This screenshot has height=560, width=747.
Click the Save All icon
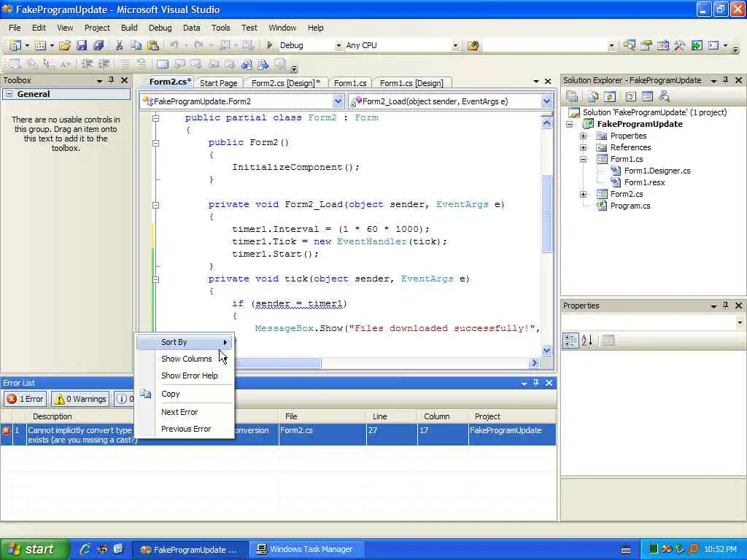(x=98, y=45)
